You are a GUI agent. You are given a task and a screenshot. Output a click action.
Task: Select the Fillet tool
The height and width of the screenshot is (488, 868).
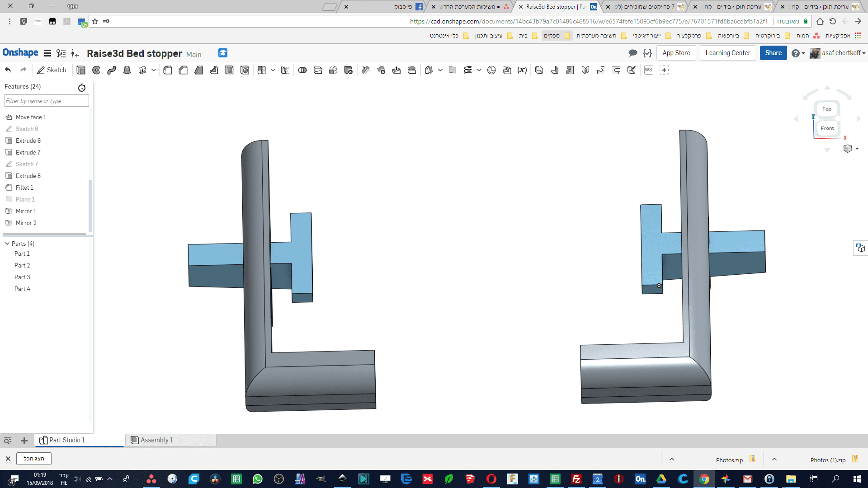pyautogui.click(x=168, y=70)
